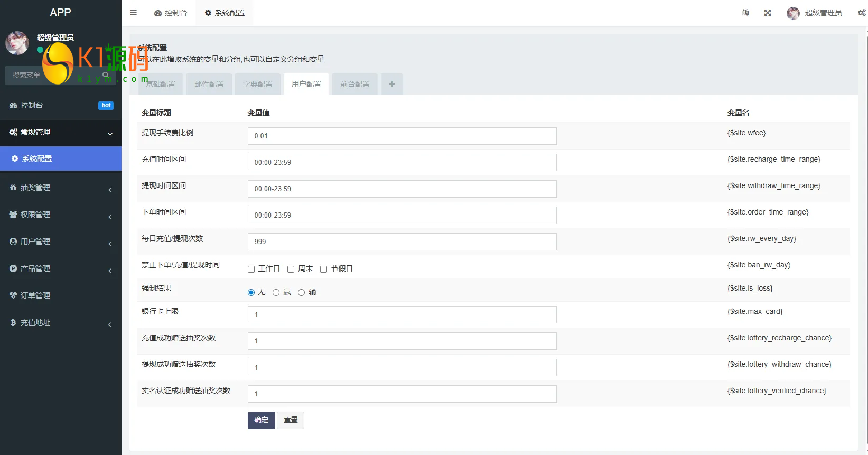Viewport: 868px width, 455px height.
Task: Click the 提现时间区间 input field
Action: click(x=402, y=189)
